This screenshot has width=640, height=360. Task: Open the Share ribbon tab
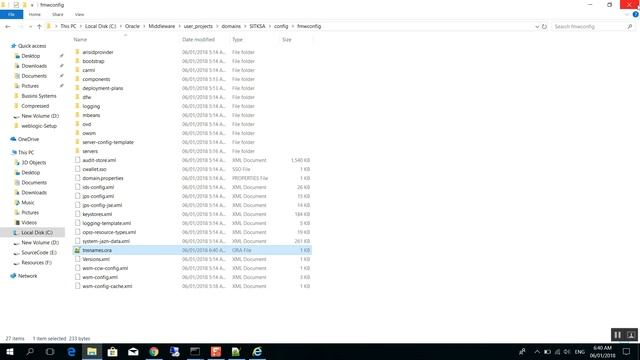[58, 14]
